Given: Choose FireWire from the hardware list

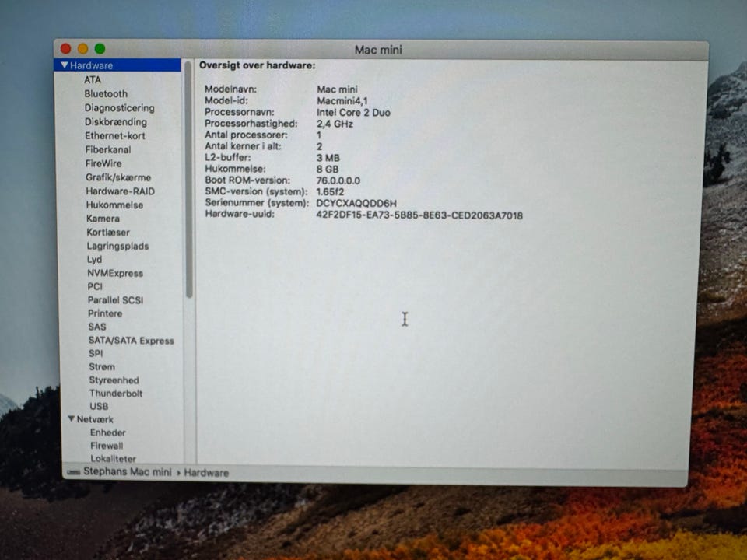Looking at the screenshot, I should tap(103, 163).
